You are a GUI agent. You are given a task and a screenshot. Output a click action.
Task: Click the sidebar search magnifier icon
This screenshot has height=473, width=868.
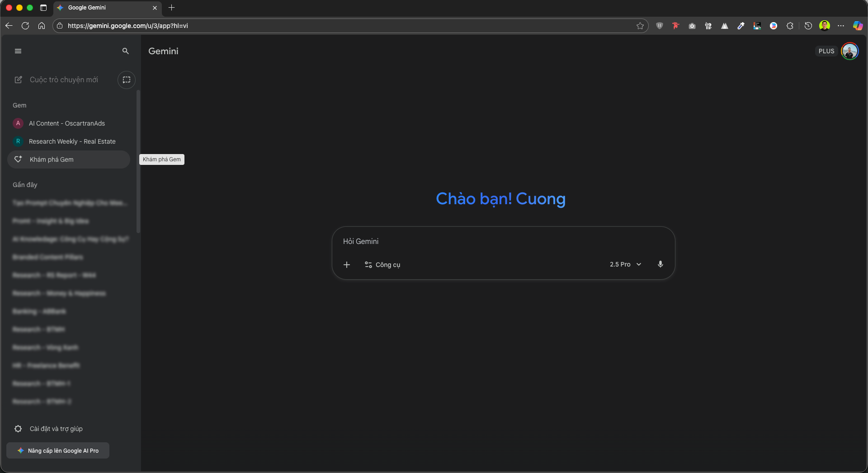[x=126, y=51]
